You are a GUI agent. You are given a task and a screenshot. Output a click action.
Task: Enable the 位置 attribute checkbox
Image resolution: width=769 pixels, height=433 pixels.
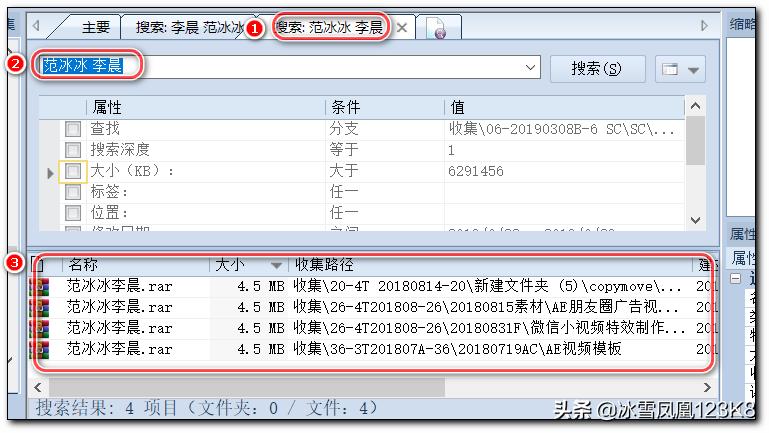[x=73, y=213]
